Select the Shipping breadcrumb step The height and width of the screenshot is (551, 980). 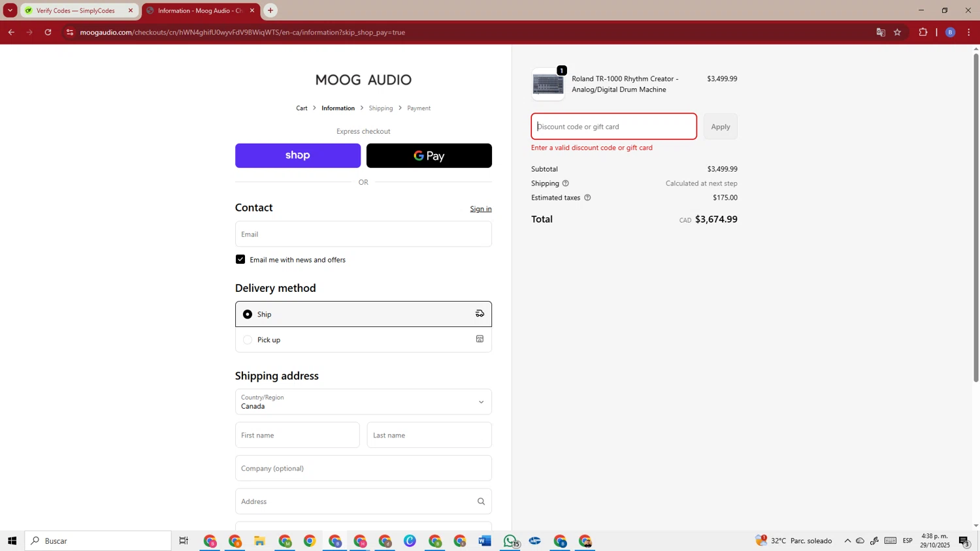click(381, 108)
